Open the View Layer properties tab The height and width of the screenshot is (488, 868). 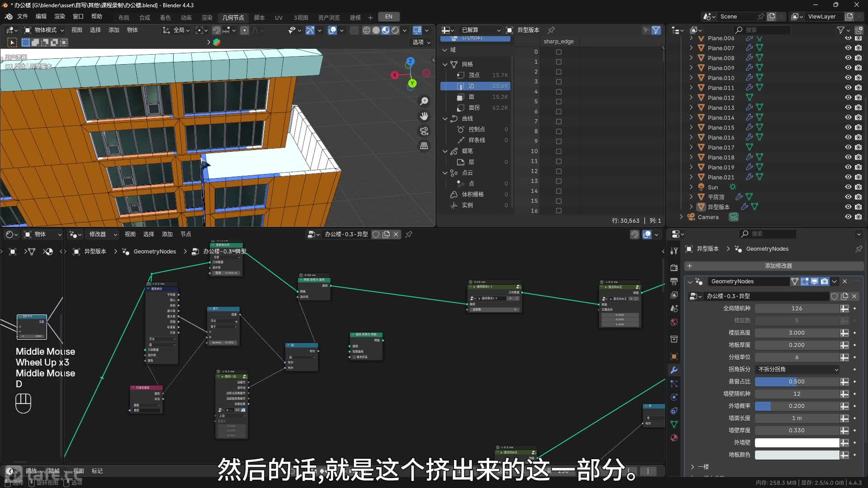pyautogui.click(x=674, y=295)
